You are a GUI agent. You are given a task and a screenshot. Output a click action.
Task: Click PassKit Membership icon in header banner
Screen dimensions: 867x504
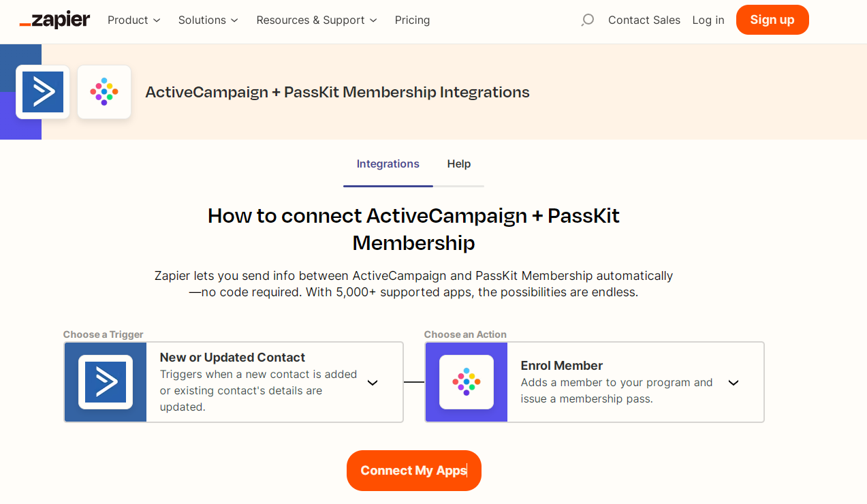tap(104, 92)
